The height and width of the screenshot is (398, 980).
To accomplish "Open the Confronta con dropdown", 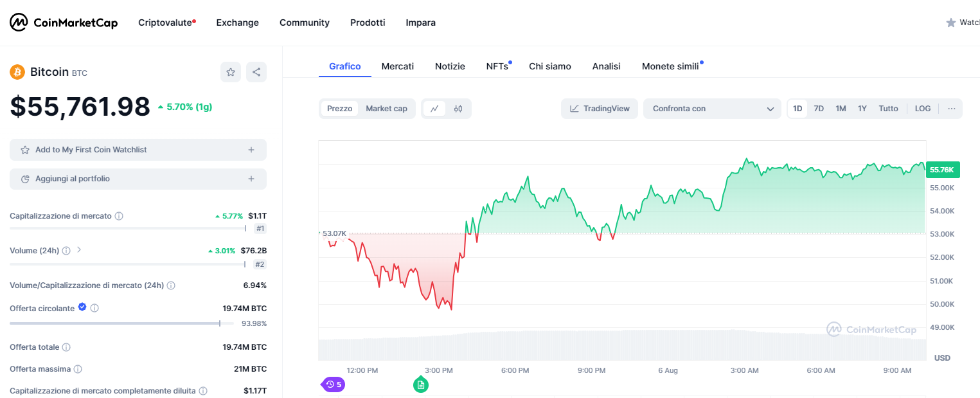I will click(x=712, y=109).
